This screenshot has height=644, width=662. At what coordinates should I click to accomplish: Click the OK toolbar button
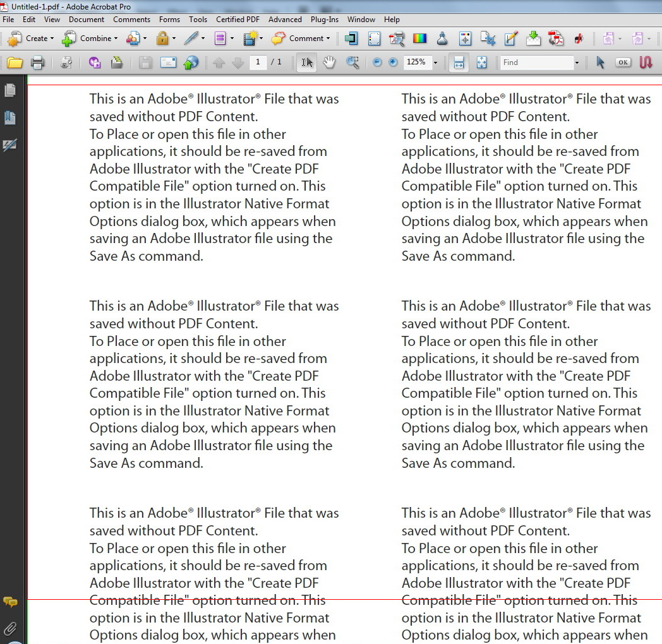[x=623, y=63]
